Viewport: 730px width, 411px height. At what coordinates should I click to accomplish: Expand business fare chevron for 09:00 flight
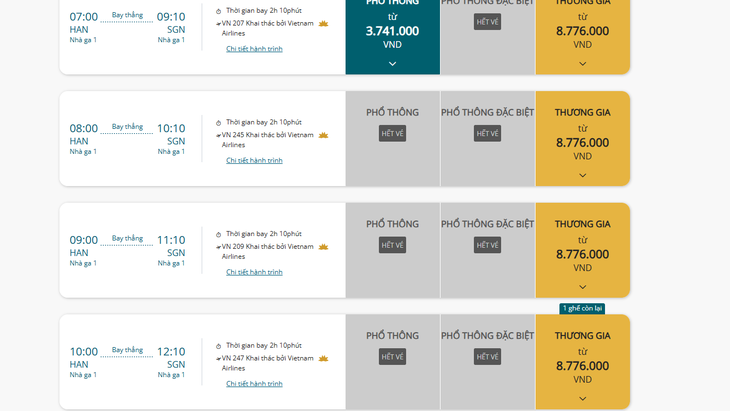pyautogui.click(x=582, y=287)
